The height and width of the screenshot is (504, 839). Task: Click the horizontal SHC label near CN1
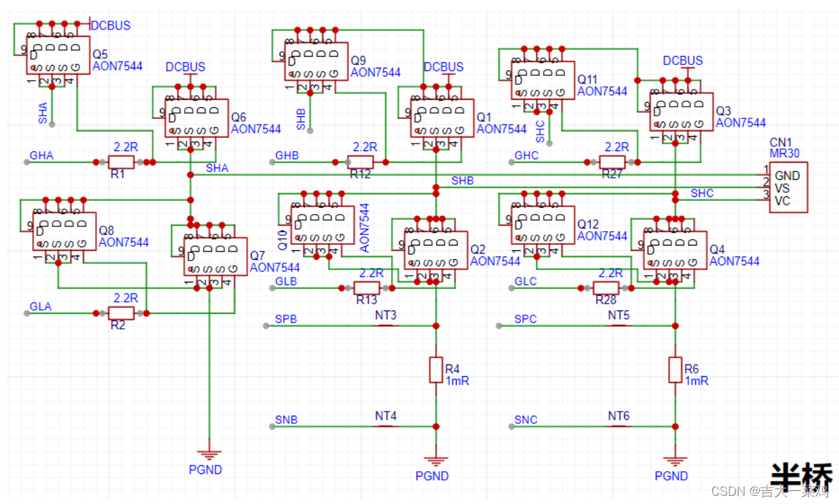pyautogui.click(x=702, y=194)
